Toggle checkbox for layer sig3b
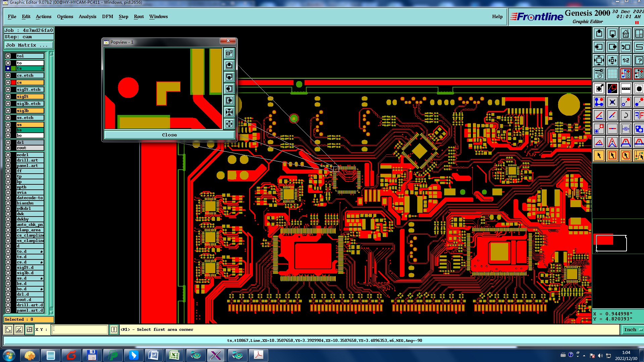The width and height of the screenshot is (644, 362). pos(8,111)
